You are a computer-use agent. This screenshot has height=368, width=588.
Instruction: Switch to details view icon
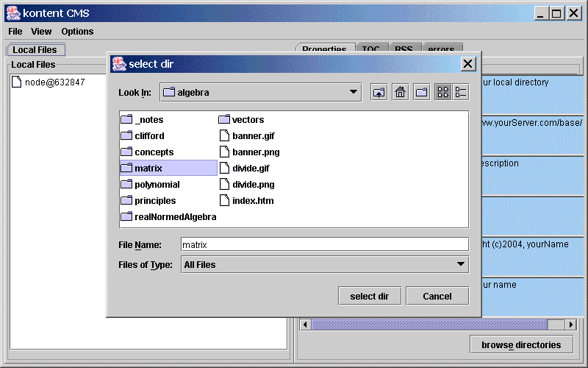tap(461, 93)
